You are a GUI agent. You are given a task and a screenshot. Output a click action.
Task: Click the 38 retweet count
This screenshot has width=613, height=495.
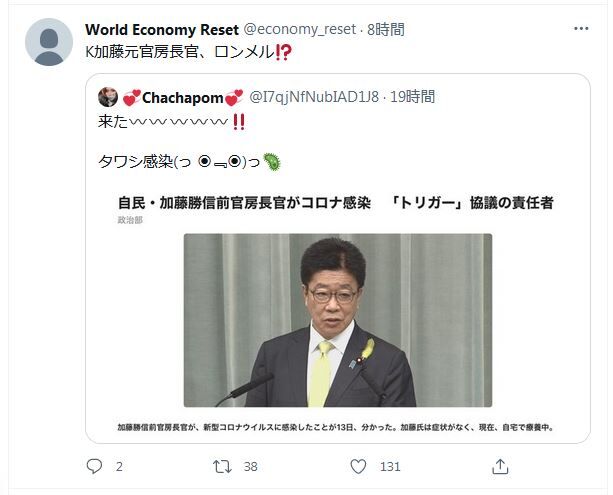click(251, 466)
